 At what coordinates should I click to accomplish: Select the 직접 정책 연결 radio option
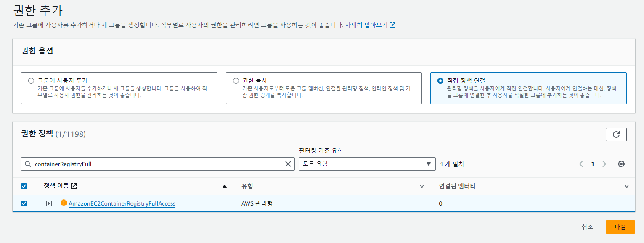coord(440,80)
